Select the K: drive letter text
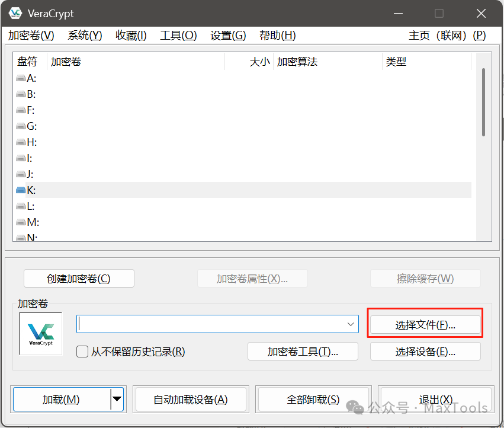 31,190
